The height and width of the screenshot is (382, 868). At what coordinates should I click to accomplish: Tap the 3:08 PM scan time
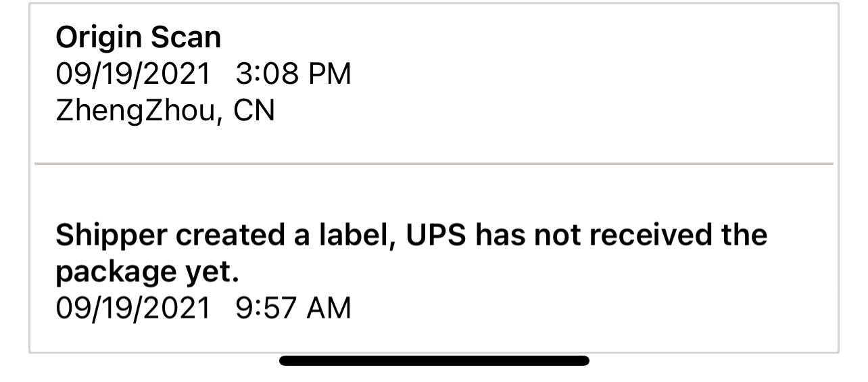click(x=293, y=74)
